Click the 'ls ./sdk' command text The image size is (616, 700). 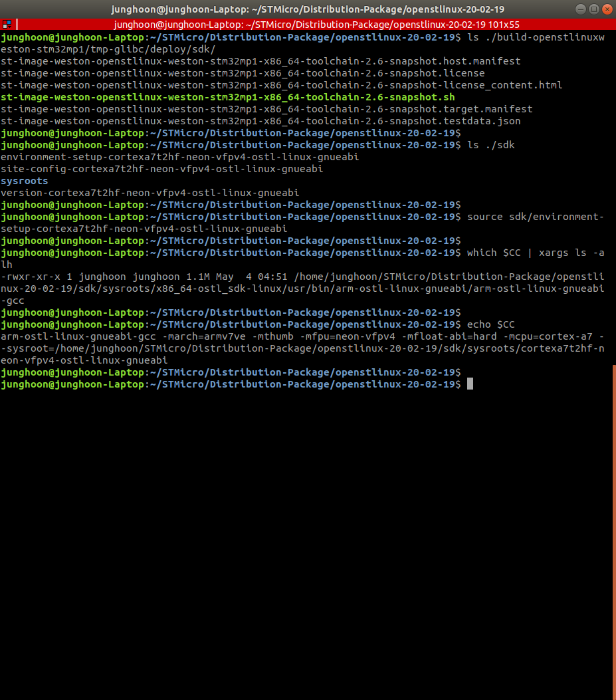click(x=490, y=145)
